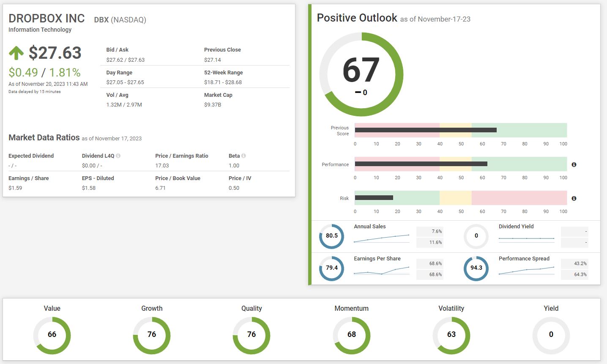Click the 52-Week Range value $18.71 - $28.68

click(x=223, y=82)
